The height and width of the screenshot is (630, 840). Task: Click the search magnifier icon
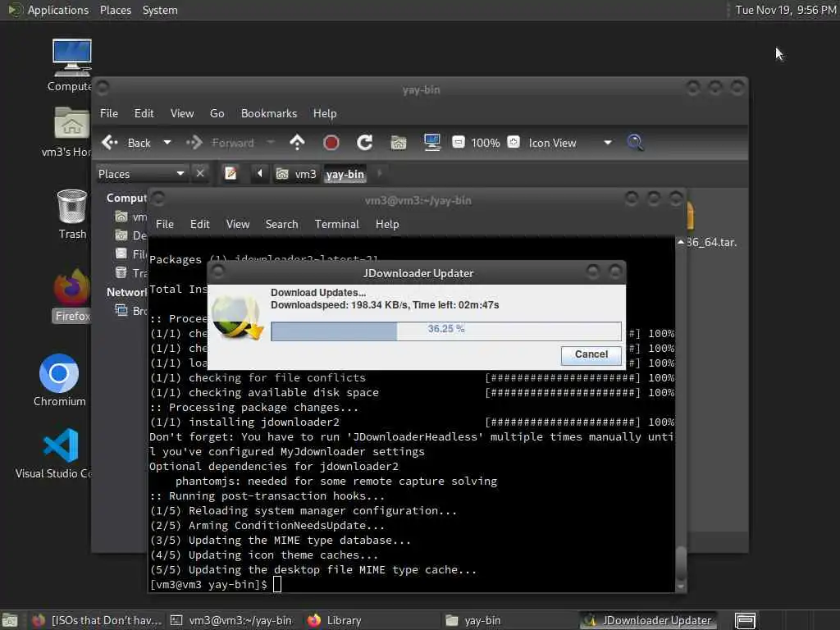(x=635, y=143)
